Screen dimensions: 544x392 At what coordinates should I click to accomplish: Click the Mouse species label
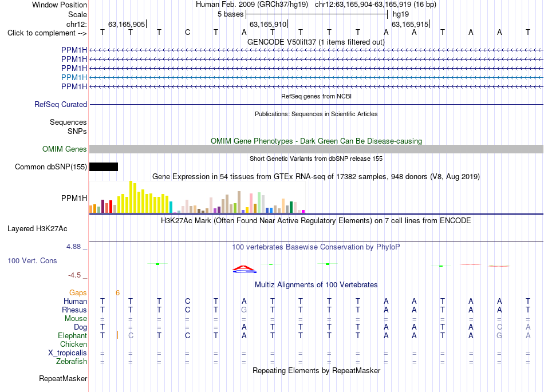click(x=76, y=319)
